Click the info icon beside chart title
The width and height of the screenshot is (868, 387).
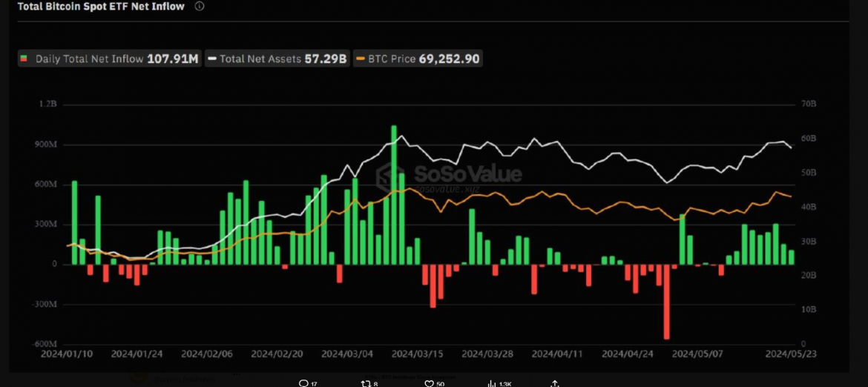pos(199,6)
